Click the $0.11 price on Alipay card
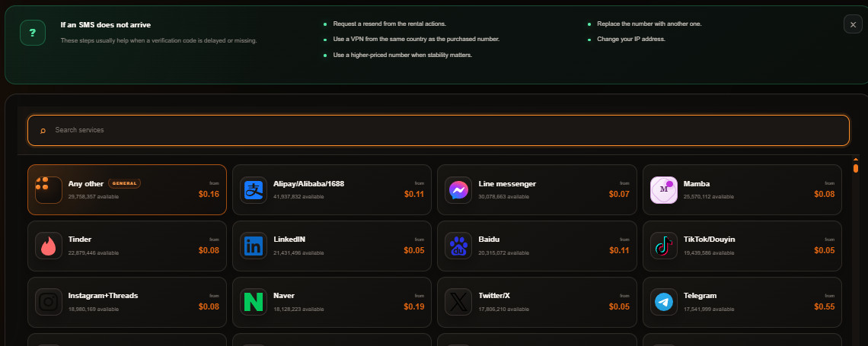 click(x=414, y=194)
